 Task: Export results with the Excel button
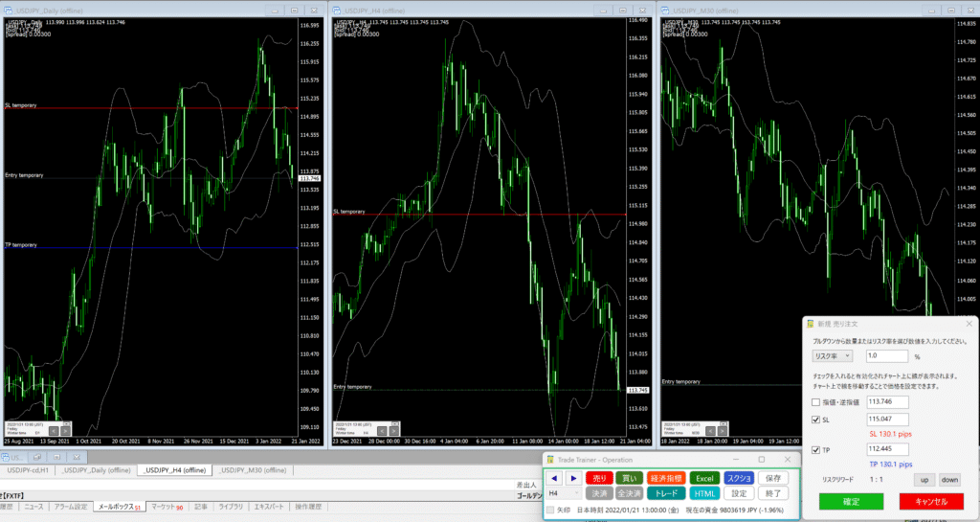(704, 478)
